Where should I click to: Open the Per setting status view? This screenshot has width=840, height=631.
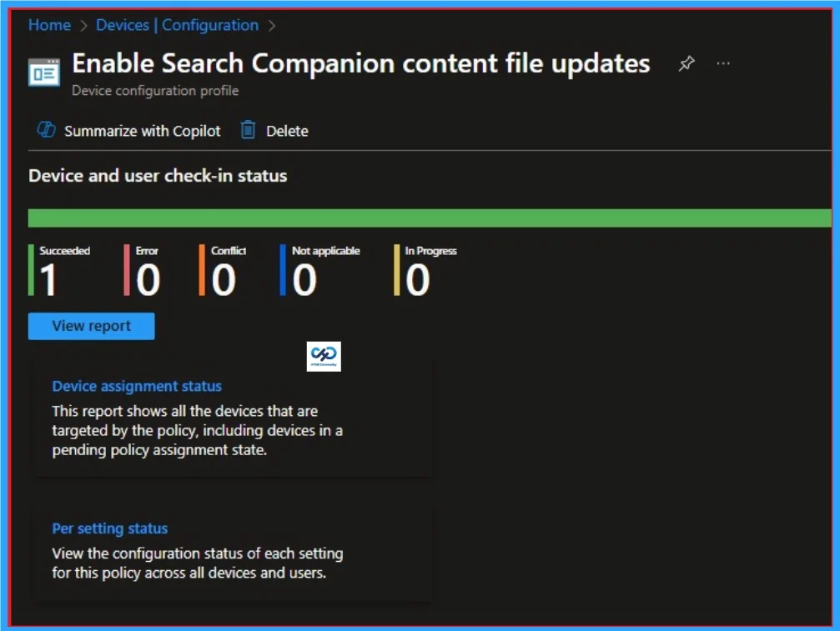109,528
